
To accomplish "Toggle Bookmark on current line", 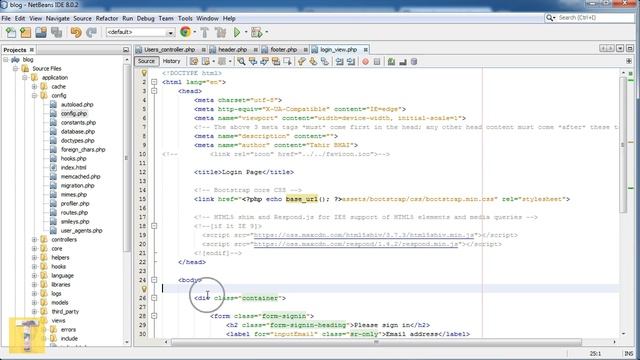I will pyautogui.click(x=324, y=62).
